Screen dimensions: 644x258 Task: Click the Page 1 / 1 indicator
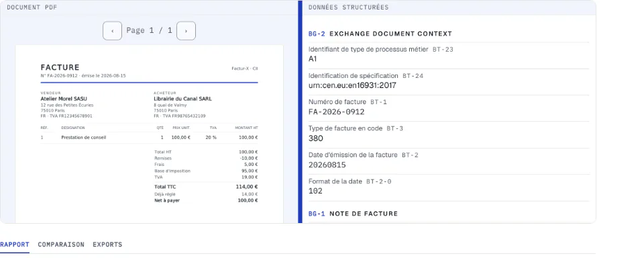pos(149,30)
